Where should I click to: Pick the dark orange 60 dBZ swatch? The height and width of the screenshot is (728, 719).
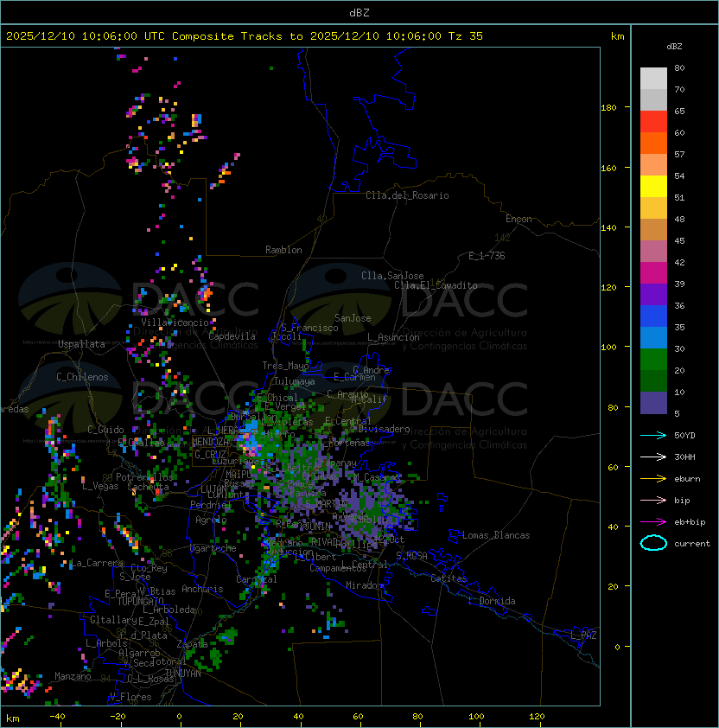coord(653,143)
